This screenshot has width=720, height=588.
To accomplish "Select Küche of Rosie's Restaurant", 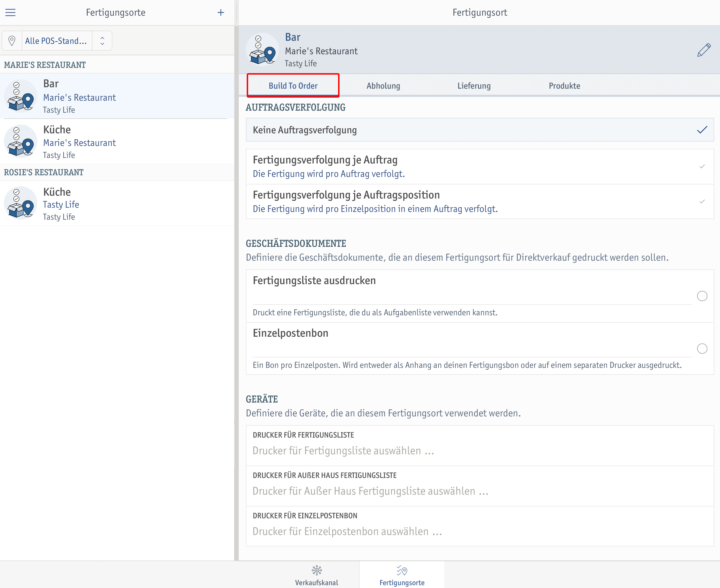I will pyautogui.click(x=117, y=203).
